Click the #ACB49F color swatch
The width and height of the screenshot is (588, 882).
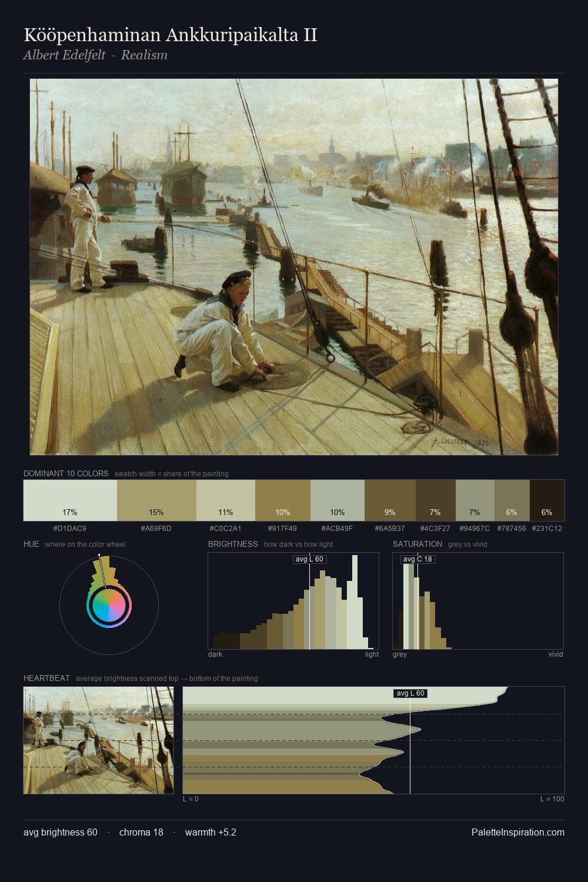338,500
